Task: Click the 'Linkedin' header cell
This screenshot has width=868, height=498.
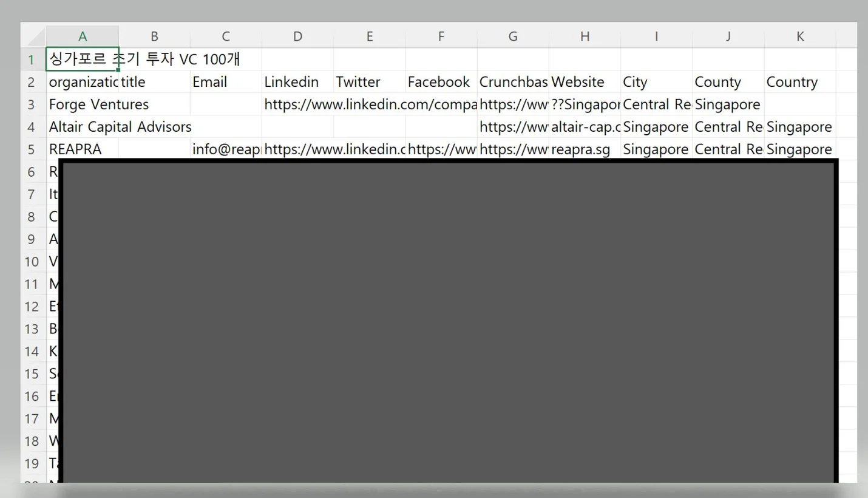Action: point(297,81)
